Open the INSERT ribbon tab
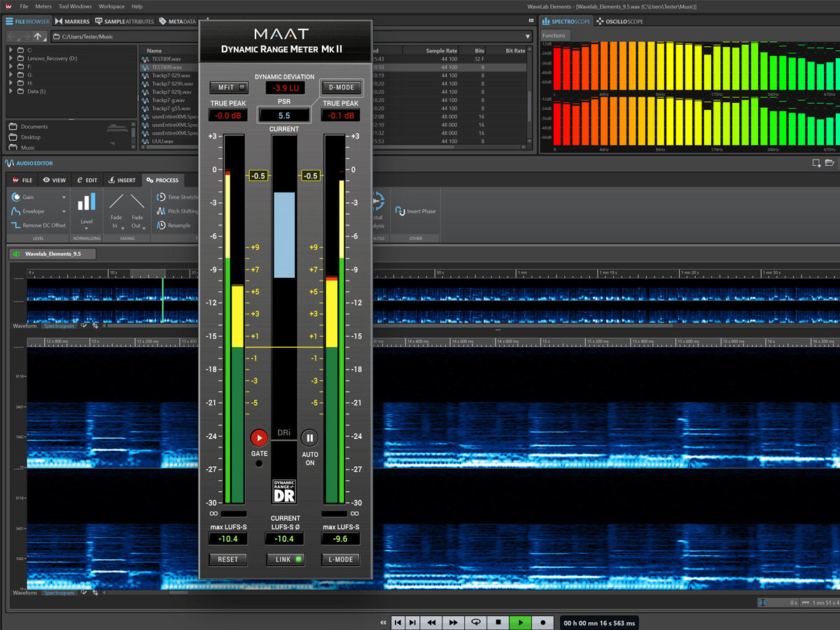 [x=122, y=181]
